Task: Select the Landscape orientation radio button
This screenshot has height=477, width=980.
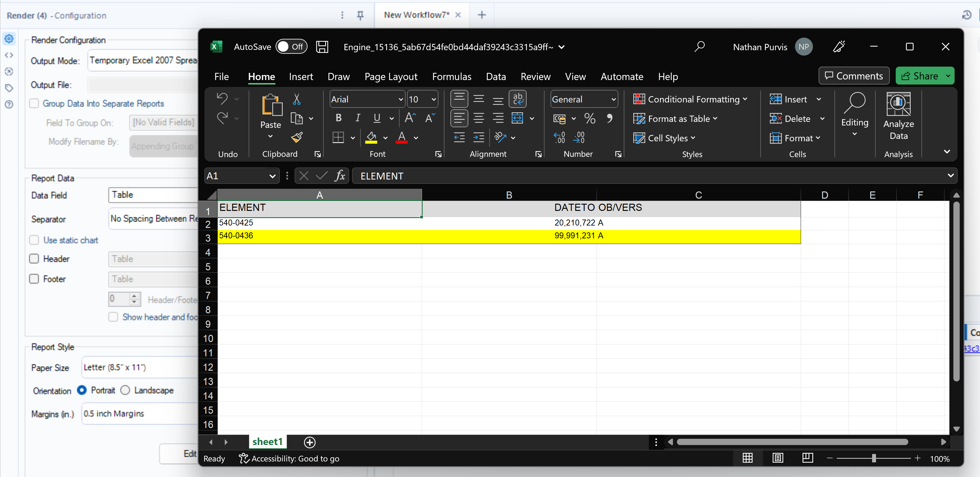Action: [125, 390]
